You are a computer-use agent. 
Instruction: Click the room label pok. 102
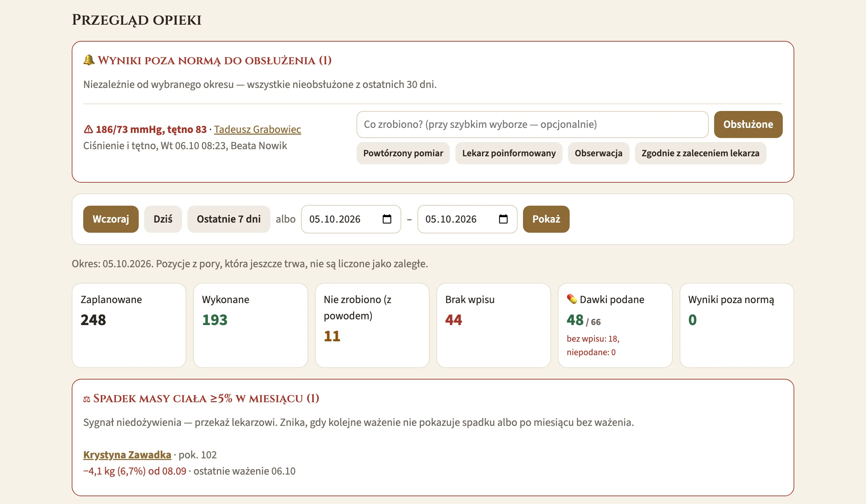point(198,455)
